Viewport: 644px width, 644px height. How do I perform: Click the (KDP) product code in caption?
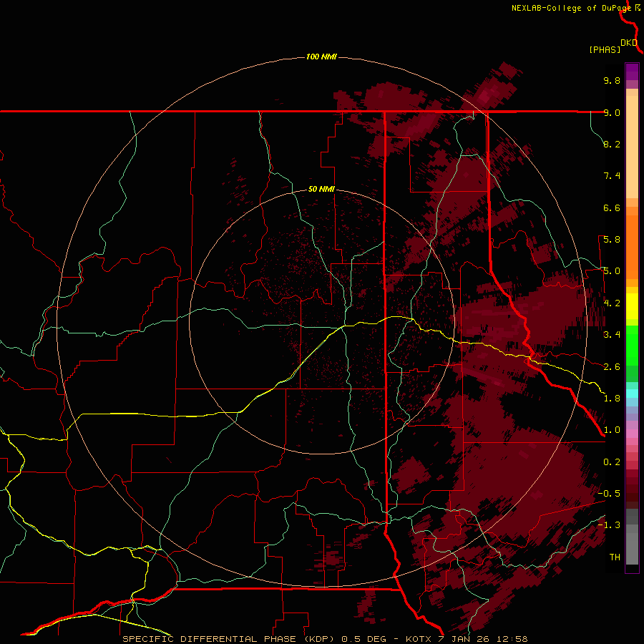click(321, 639)
